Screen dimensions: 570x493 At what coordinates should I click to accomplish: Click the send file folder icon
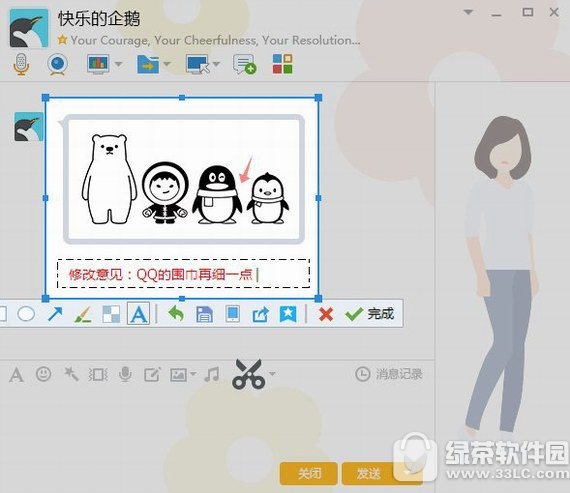pyautogui.click(x=148, y=64)
